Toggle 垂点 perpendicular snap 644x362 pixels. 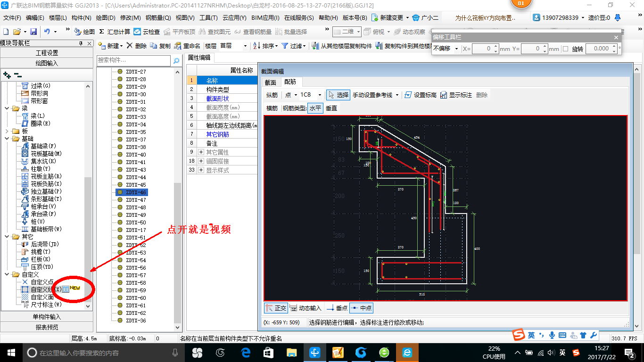click(x=337, y=308)
